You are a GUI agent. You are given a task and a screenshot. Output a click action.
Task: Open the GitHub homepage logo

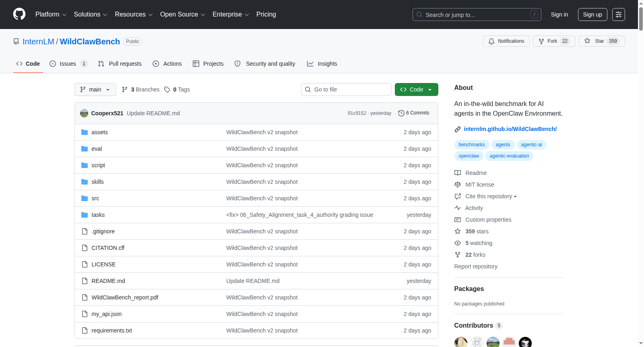(19, 14)
